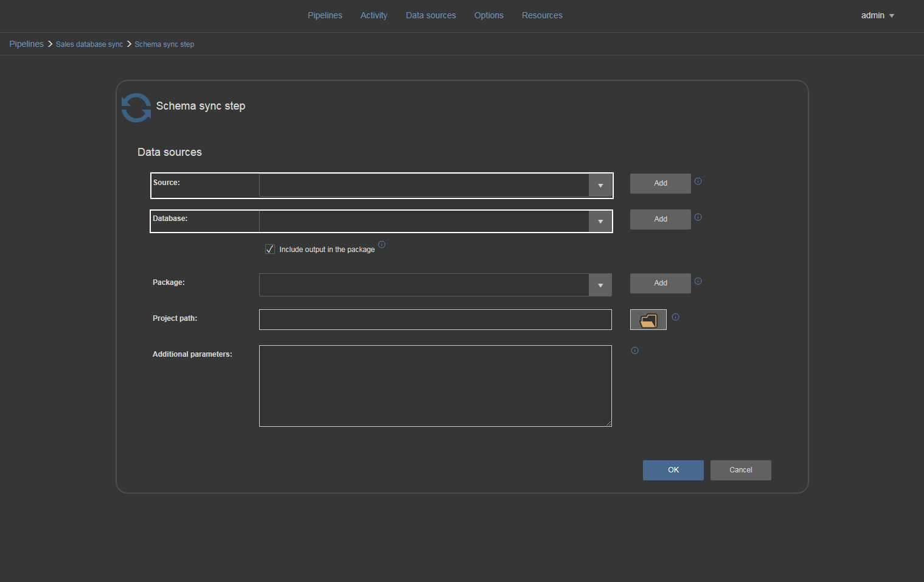Open Sales database sync breadcrumb

click(89, 44)
